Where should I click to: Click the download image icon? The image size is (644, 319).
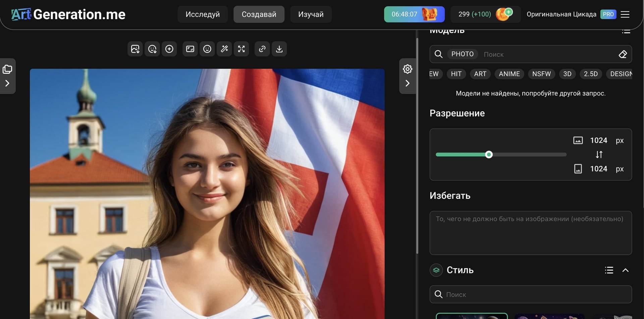click(279, 49)
